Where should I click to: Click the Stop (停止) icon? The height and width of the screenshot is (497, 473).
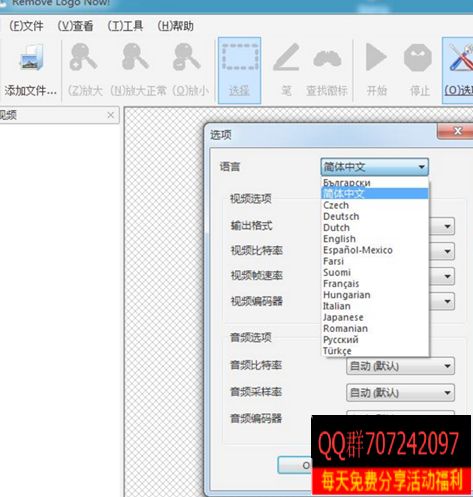click(418, 57)
